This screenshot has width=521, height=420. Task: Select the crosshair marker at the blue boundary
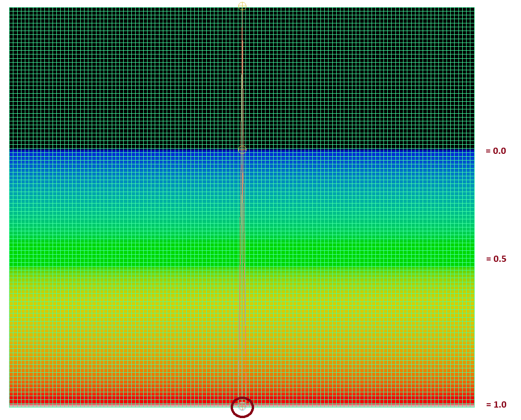(242, 149)
